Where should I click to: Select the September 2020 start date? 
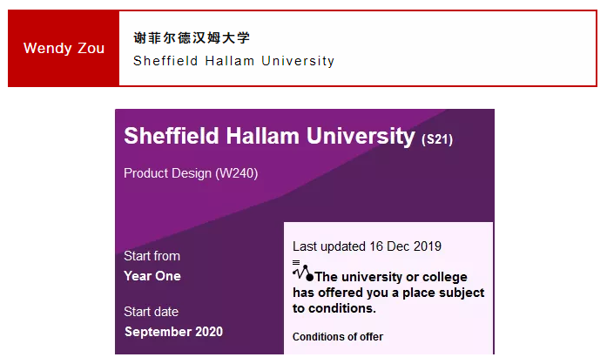(173, 332)
